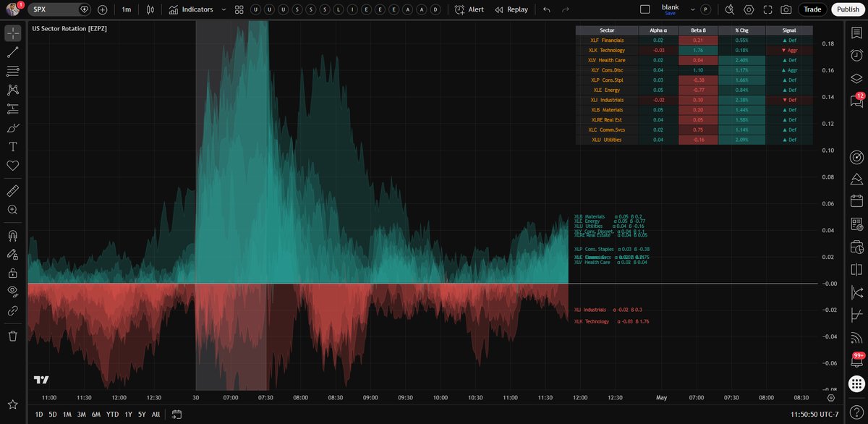Set time range to 5D
The image size is (868, 424).
pyautogui.click(x=52, y=415)
